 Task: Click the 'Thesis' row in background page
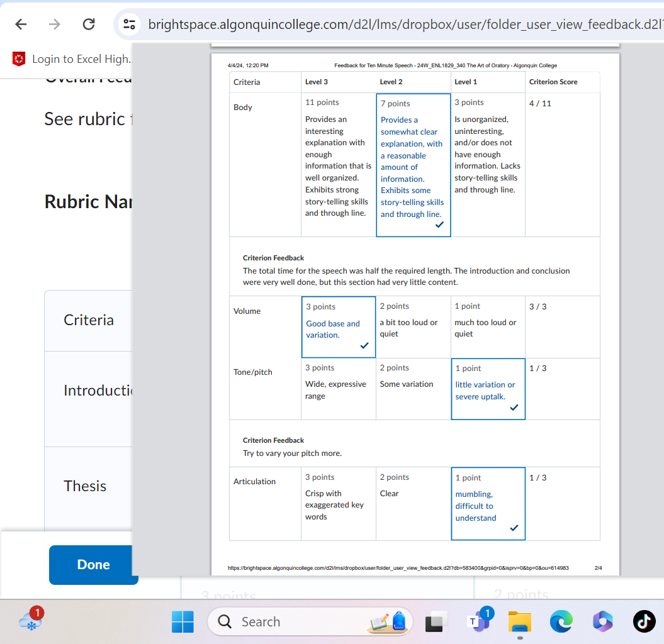point(85,486)
